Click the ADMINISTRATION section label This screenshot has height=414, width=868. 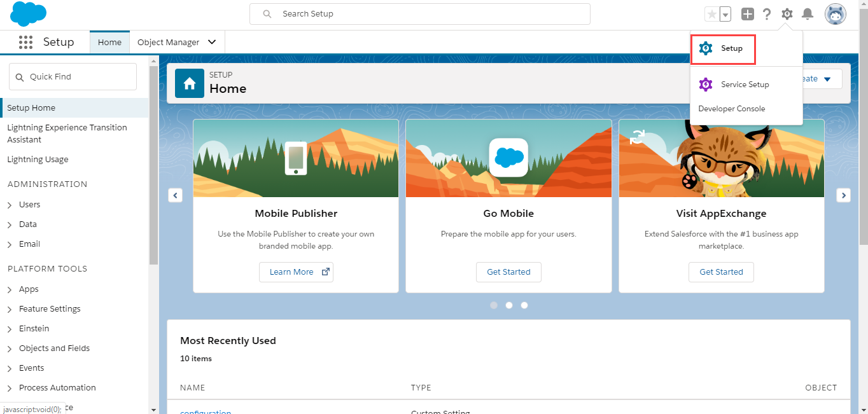(x=48, y=184)
